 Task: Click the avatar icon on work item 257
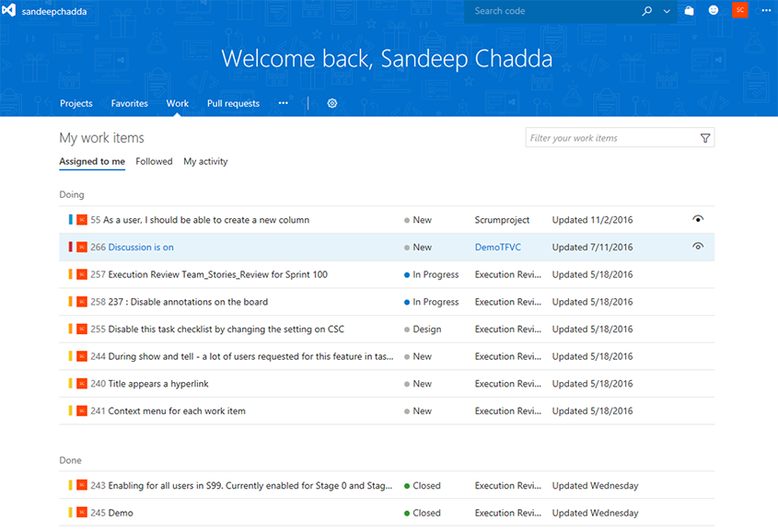(x=82, y=274)
